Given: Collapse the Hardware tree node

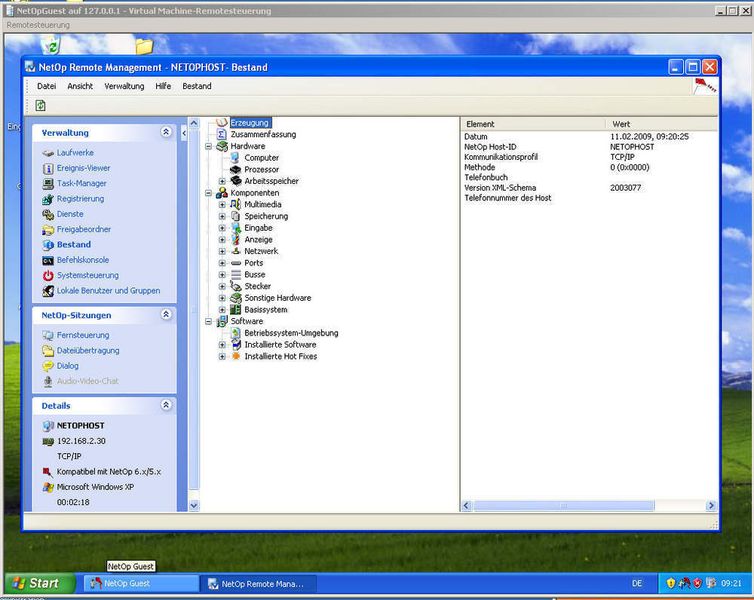Looking at the screenshot, I should click(209, 146).
